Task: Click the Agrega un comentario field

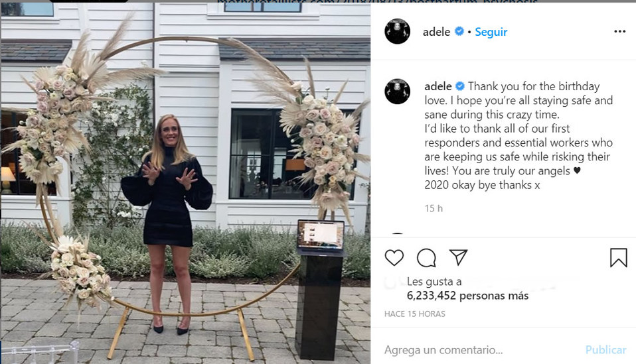Action: click(x=443, y=350)
